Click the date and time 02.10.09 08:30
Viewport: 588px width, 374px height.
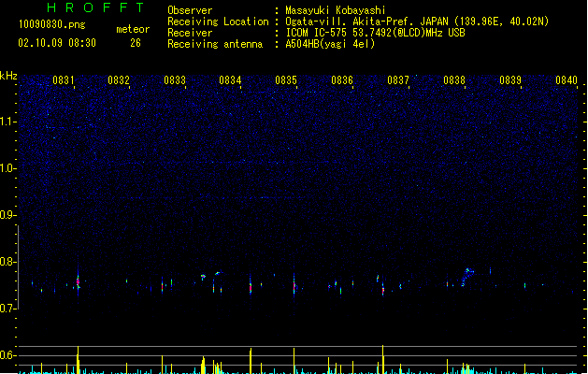[57, 43]
